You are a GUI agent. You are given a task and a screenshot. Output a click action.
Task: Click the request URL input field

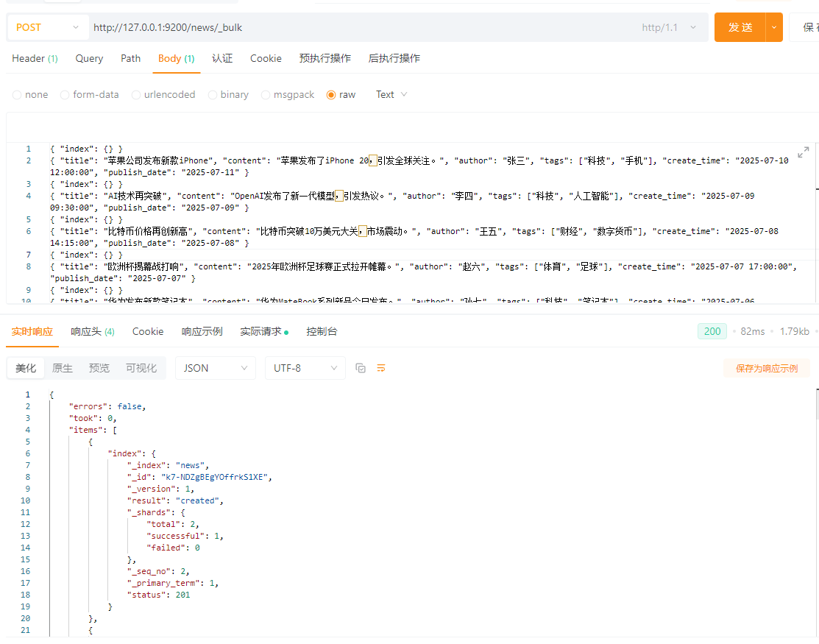(361, 27)
